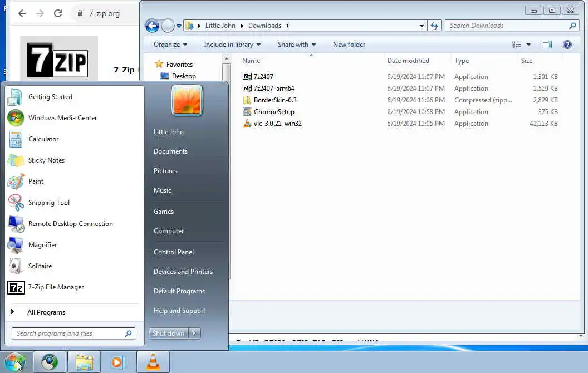Image resolution: width=588 pixels, height=373 pixels.
Task: Open Default Programs from Start menu
Action: [x=179, y=291]
